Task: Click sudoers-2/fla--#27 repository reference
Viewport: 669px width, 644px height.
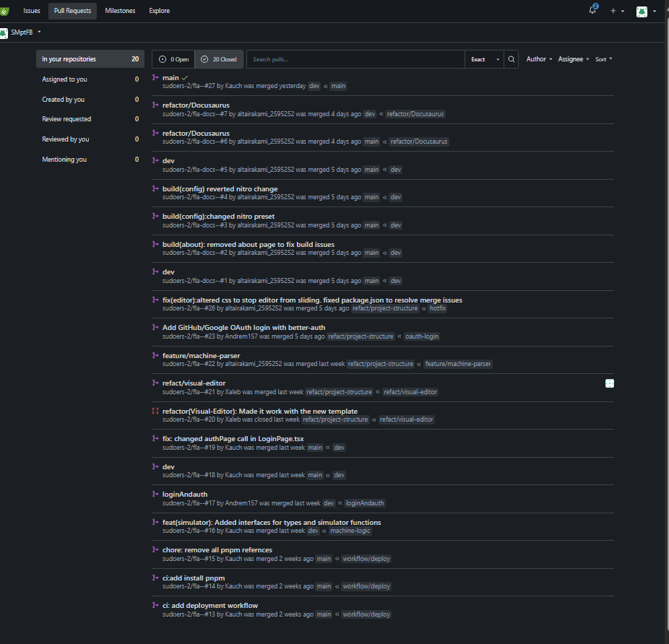Action: coord(189,86)
